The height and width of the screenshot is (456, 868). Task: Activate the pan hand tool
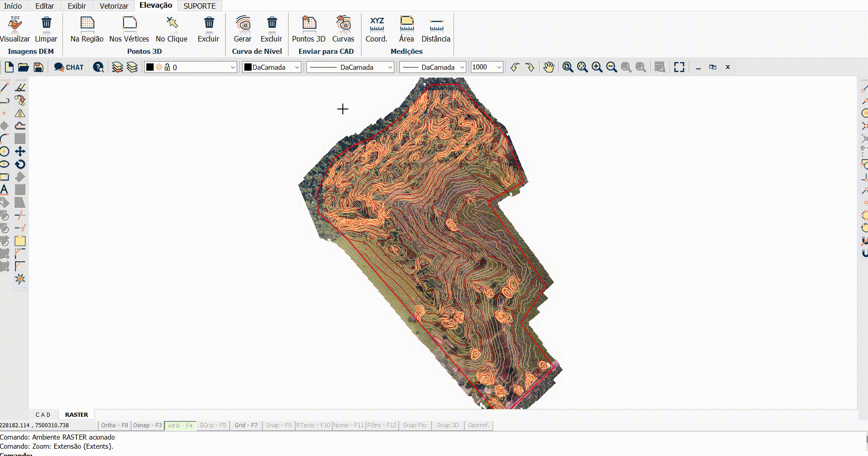tap(548, 67)
